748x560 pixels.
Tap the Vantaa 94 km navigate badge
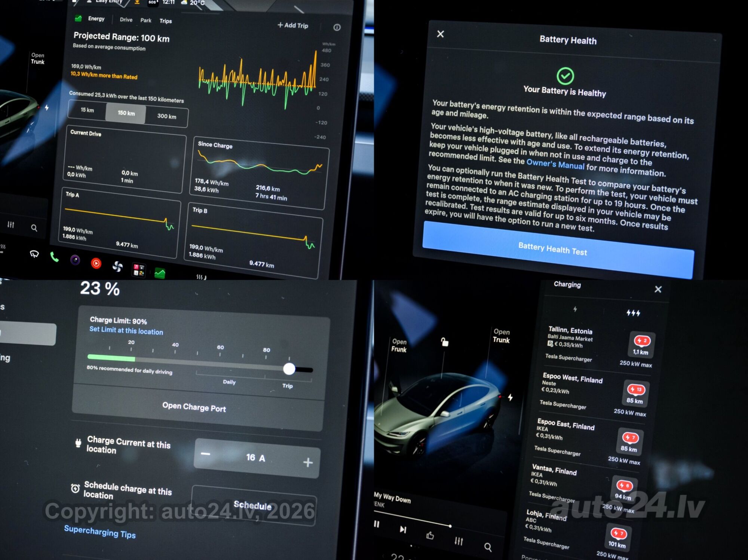[624, 489]
